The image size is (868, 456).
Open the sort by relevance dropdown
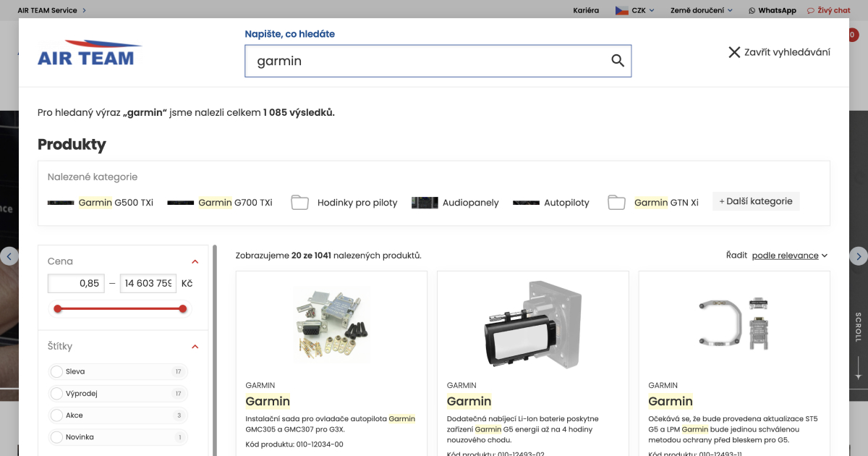click(x=790, y=256)
